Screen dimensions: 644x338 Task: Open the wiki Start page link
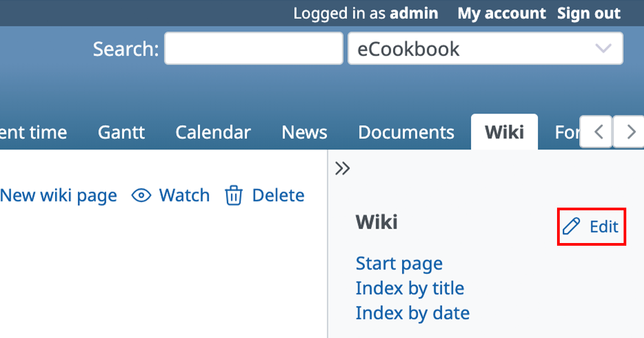pos(399,263)
